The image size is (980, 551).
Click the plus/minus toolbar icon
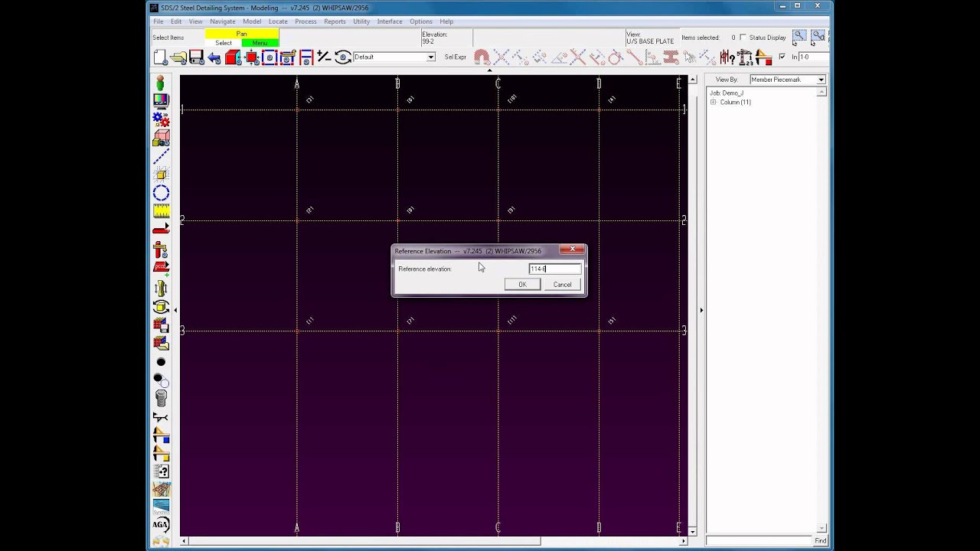click(x=324, y=57)
